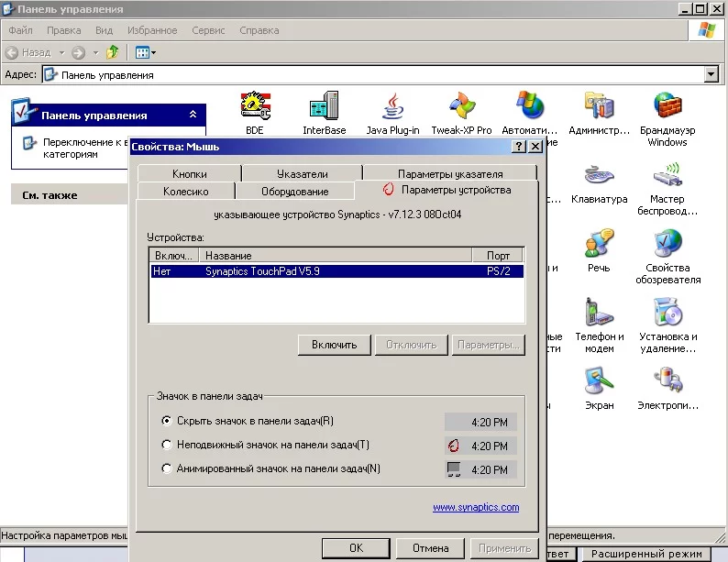
Task: Open the Клавиатура keyboard settings icon
Action: 599,183
